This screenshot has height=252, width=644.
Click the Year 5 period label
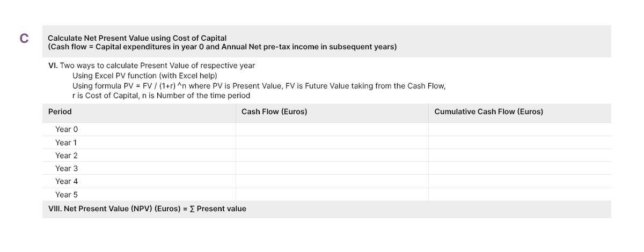(x=67, y=195)
